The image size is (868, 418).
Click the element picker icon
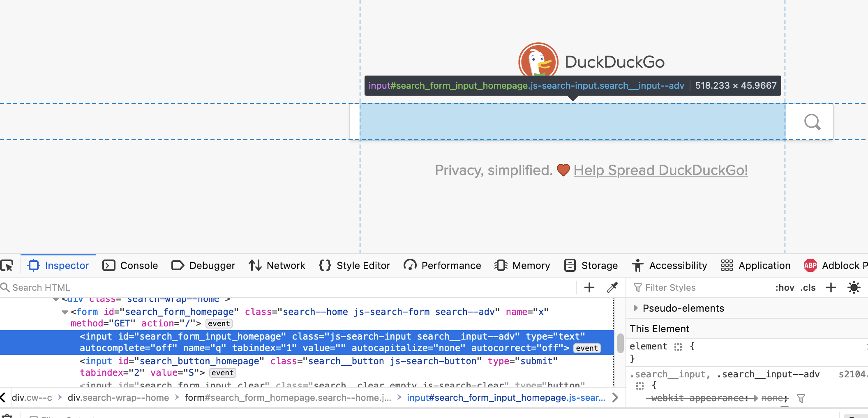click(x=7, y=266)
